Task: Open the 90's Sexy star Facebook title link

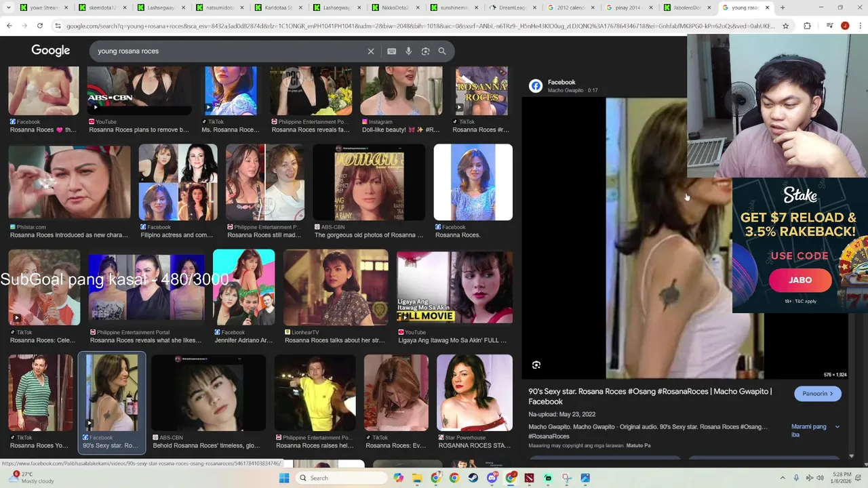Action: (650, 396)
